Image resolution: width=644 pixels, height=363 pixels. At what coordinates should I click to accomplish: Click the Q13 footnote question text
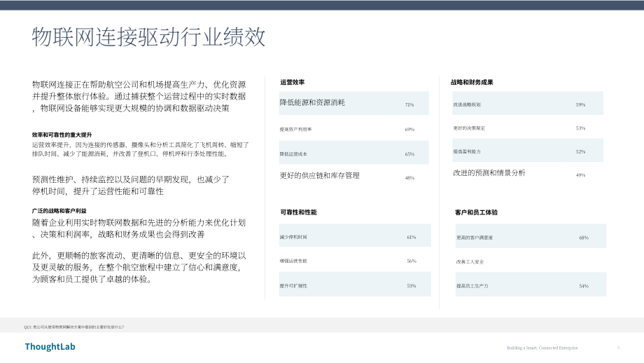[x=74, y=327]
